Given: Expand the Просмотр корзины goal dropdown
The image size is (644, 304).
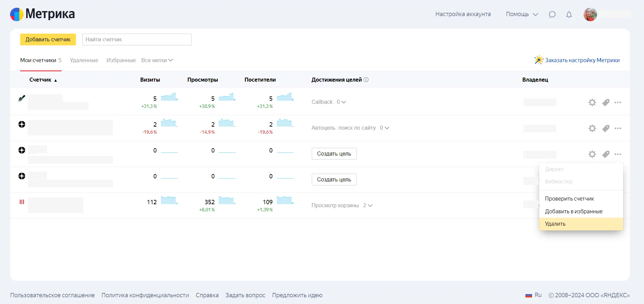Looking at the screenshot, I should pos(368,205).
